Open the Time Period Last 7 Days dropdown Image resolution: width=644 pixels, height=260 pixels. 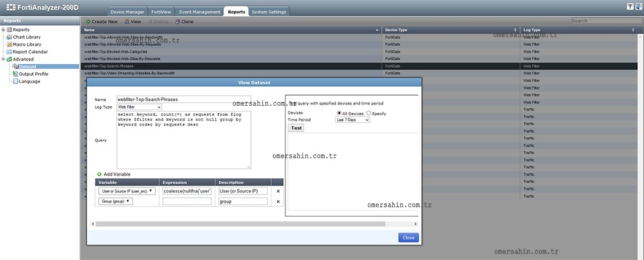pyautogui.click(x=352, y=120)
